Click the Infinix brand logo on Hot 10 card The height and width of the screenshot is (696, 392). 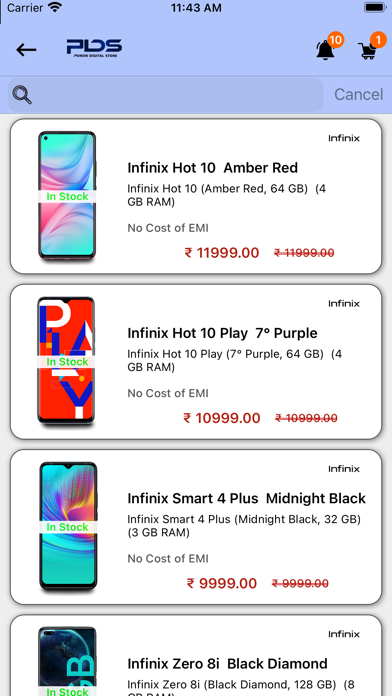[x=344, y=138]
